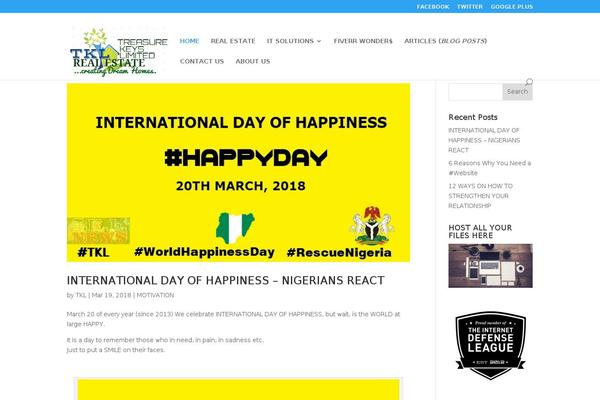The width and height of the screenshot is (600, 400).
Task: Go to Real Estate menu page
Action: [233, 41]
